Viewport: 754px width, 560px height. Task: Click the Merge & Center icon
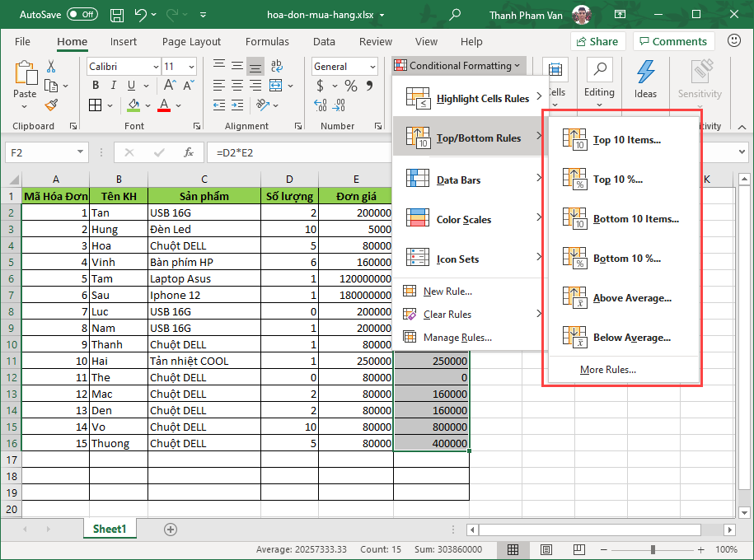pos(275,86)
